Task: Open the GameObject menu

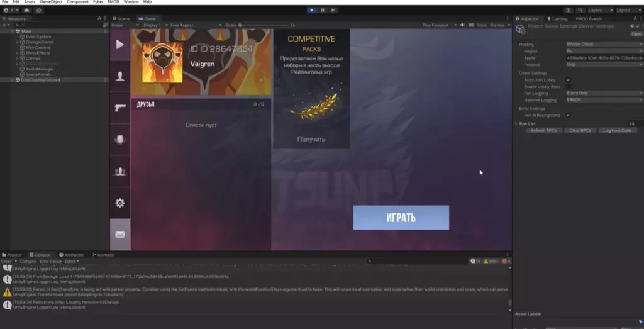Action: [51, 2]
